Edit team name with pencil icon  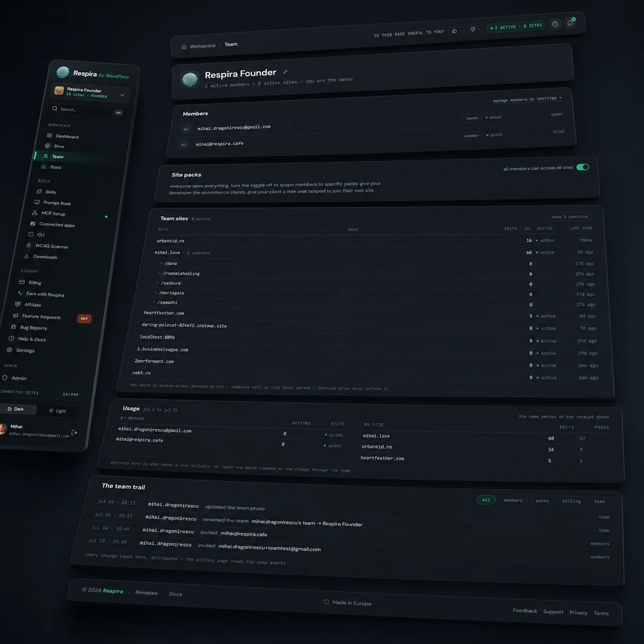click(x=286, y=71)
